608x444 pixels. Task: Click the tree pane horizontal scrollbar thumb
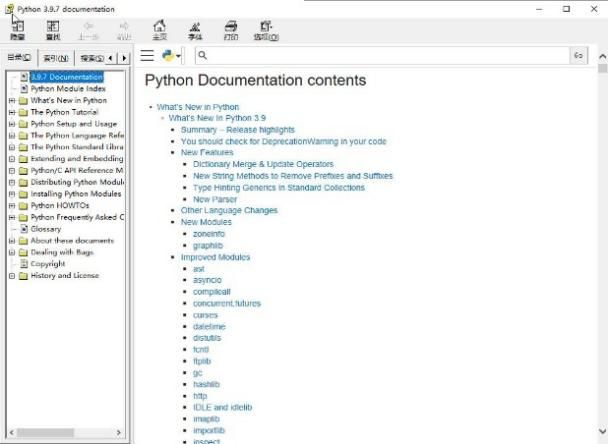(45, 432)
